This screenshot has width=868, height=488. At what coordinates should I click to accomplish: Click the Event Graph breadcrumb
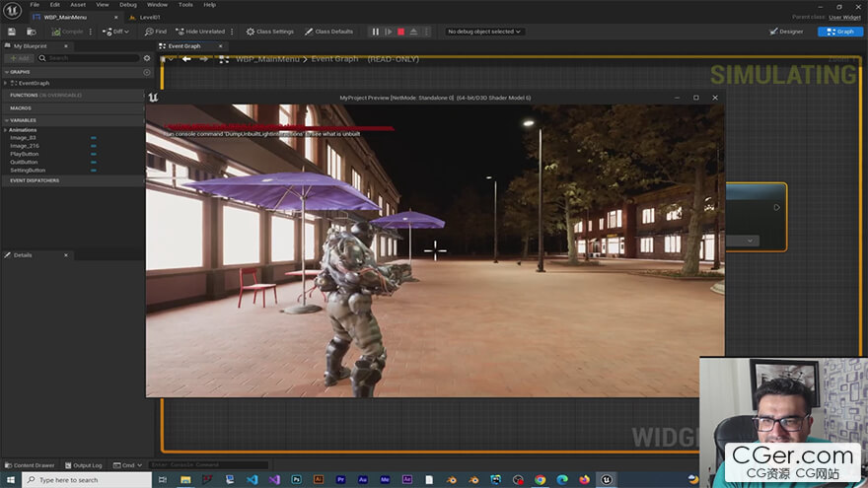pos(334,58)
